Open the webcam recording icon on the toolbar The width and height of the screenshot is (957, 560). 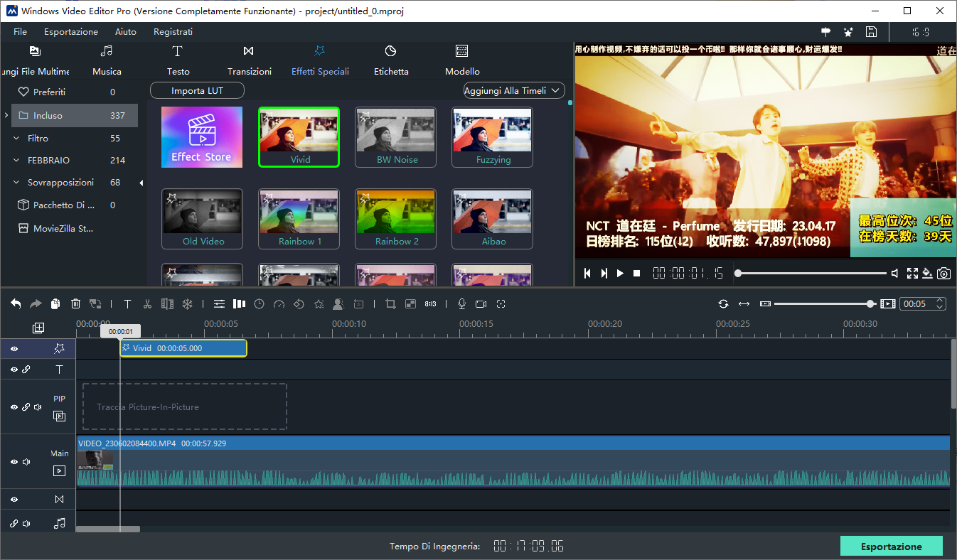[481, 303]
